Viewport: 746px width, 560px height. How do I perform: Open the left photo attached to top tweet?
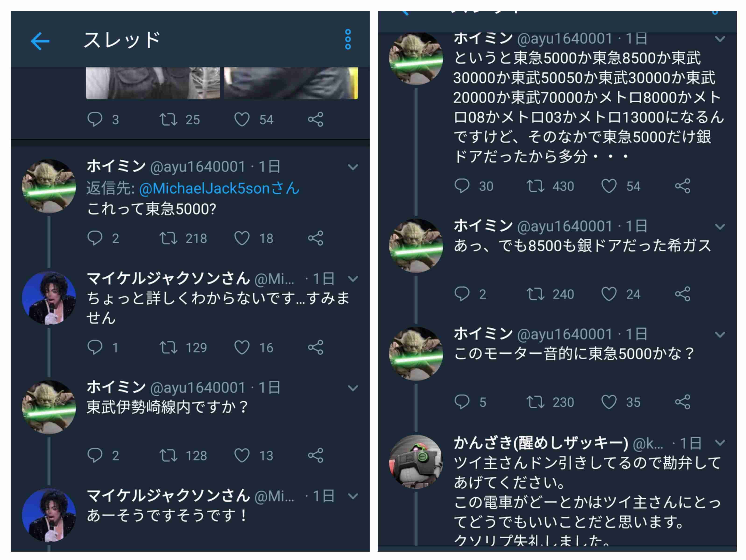153,83
